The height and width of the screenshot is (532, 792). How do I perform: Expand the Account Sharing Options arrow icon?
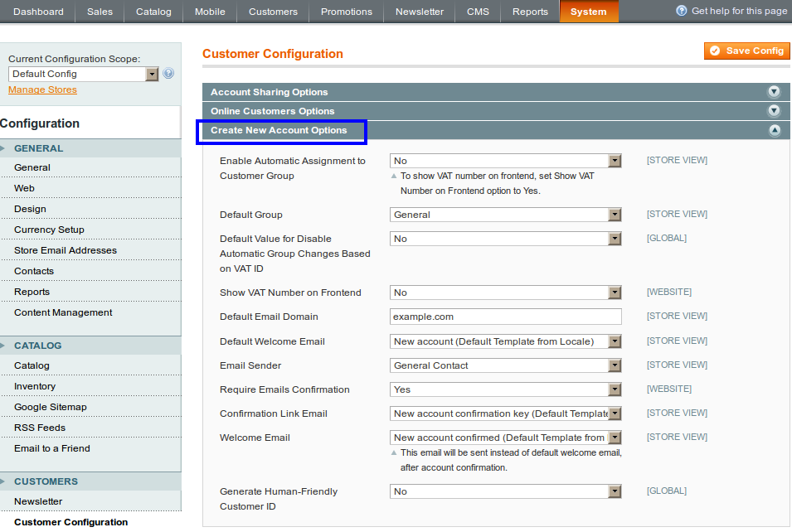[x=774, y=92]
